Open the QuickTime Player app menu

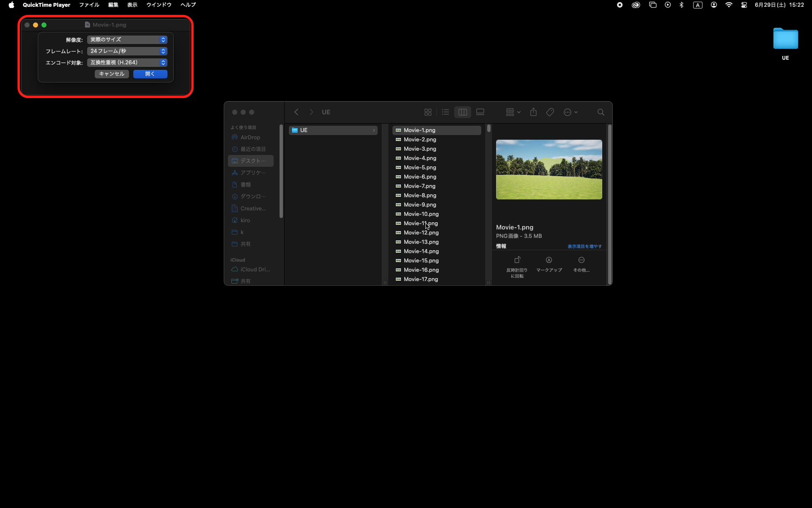click(x=47, y=5)
